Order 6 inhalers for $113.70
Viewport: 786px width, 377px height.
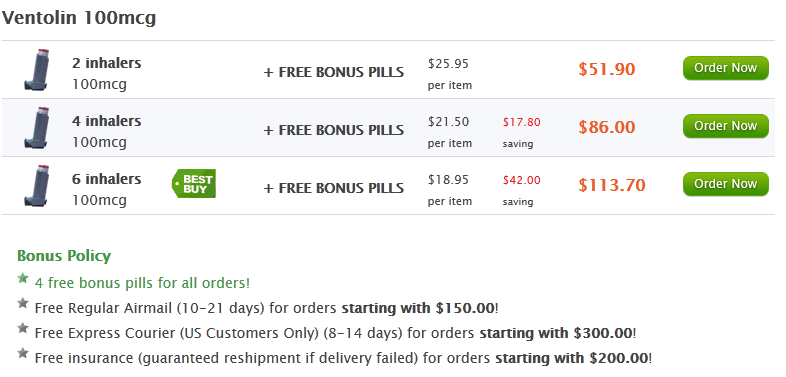tap(725, 184)
